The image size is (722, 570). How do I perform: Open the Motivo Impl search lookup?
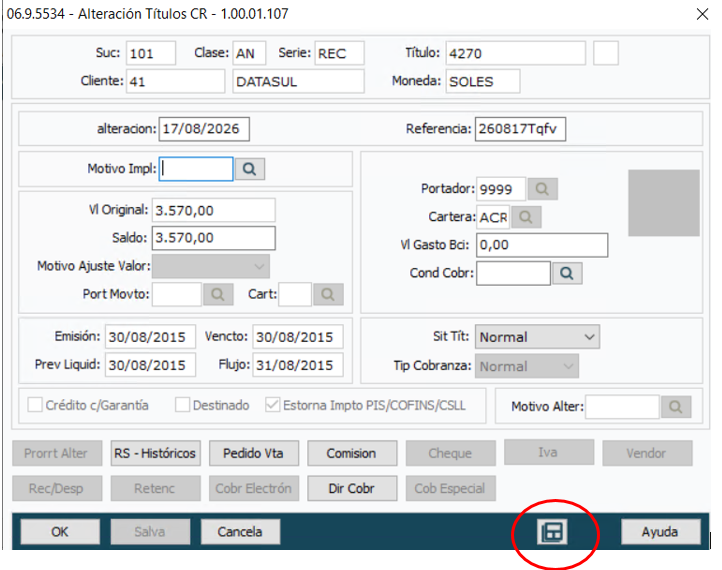[250, 169]
